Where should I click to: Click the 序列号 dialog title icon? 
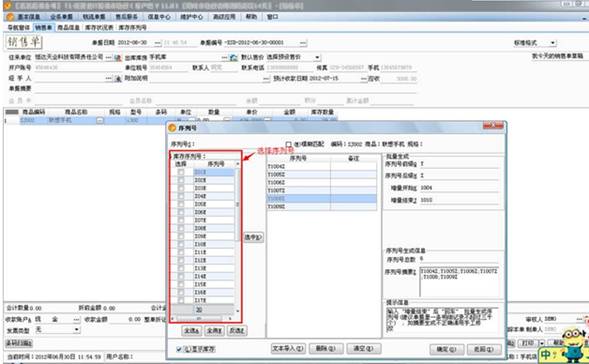172,128
